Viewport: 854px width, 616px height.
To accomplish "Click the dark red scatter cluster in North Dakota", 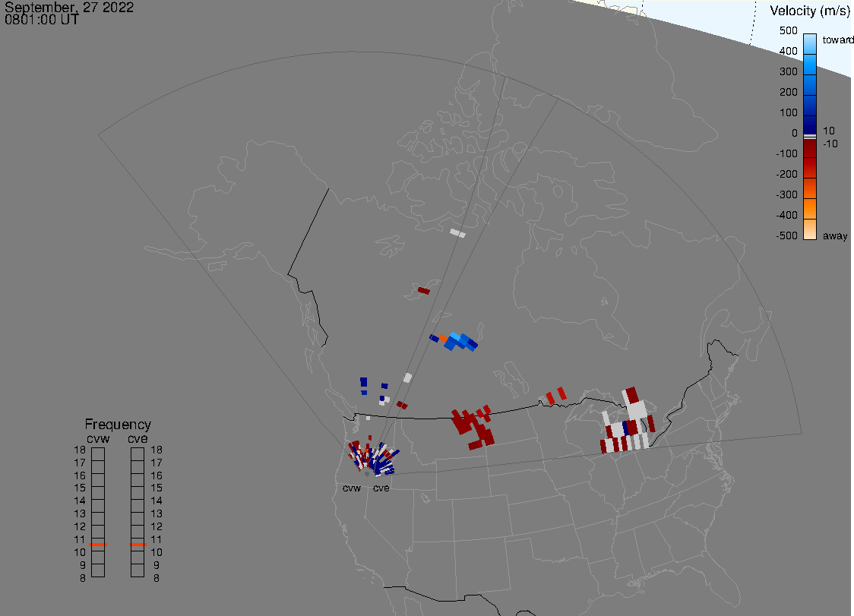I will tap(473, 427).
